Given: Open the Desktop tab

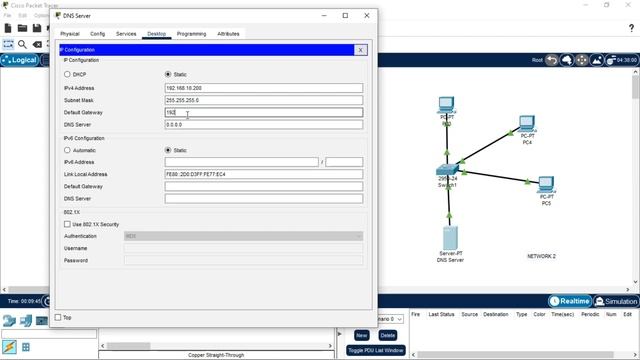Looking at the screenshot, I should click(157, 34).
